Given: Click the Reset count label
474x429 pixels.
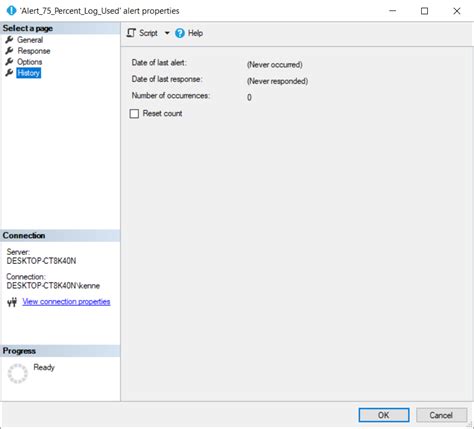Looking at the screenshot, I should 162,113.
